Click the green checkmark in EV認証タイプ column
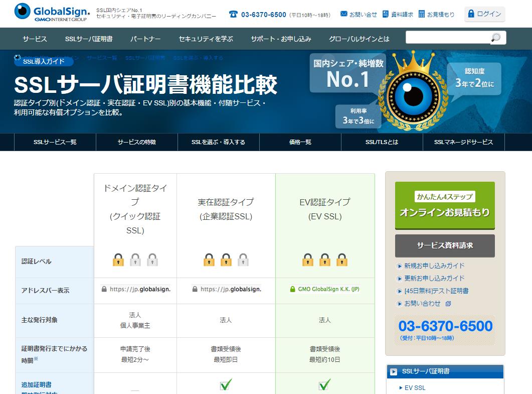The image size is (532, 394). tap(325, 384)
